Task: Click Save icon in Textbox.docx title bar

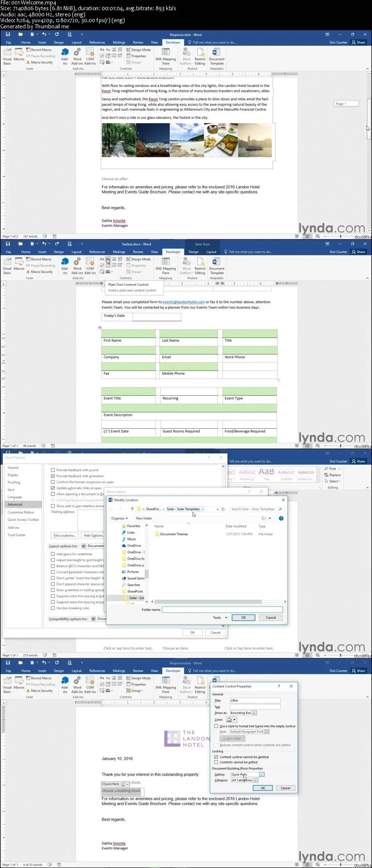Action: [8, 244]
